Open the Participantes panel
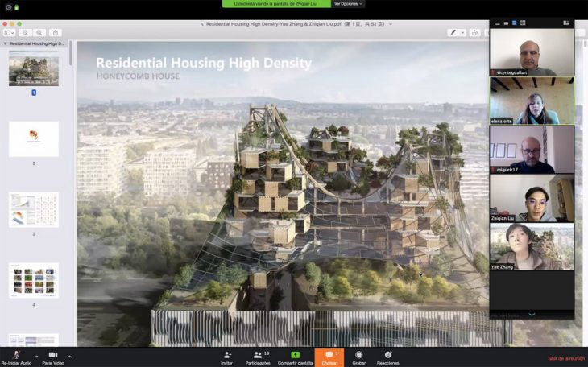This screenshot has height=367, width=588. (258, 355)
